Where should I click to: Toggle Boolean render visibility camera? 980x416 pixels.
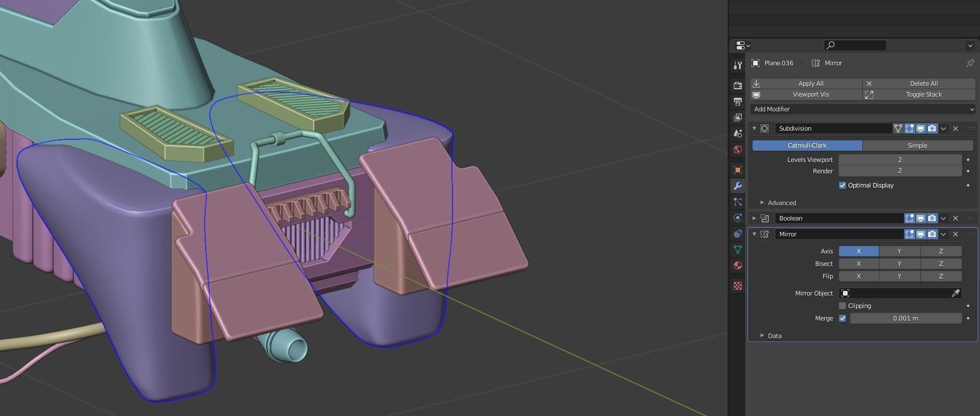[x=932, y=218]
